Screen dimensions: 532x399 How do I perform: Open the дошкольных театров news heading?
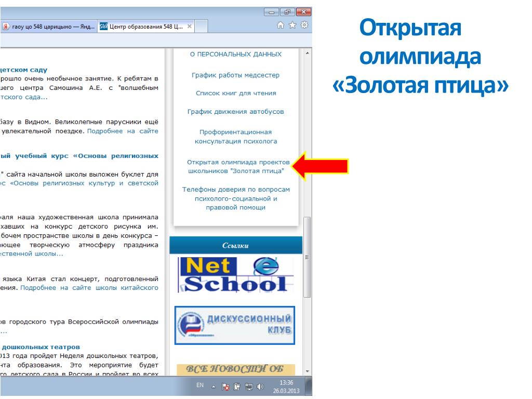41,347
